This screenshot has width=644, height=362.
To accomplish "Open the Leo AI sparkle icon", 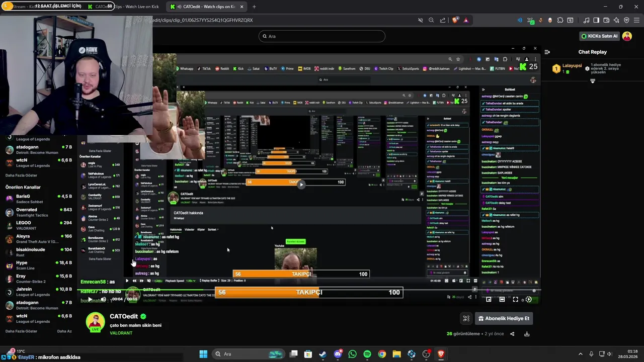I will click(616, 20).
